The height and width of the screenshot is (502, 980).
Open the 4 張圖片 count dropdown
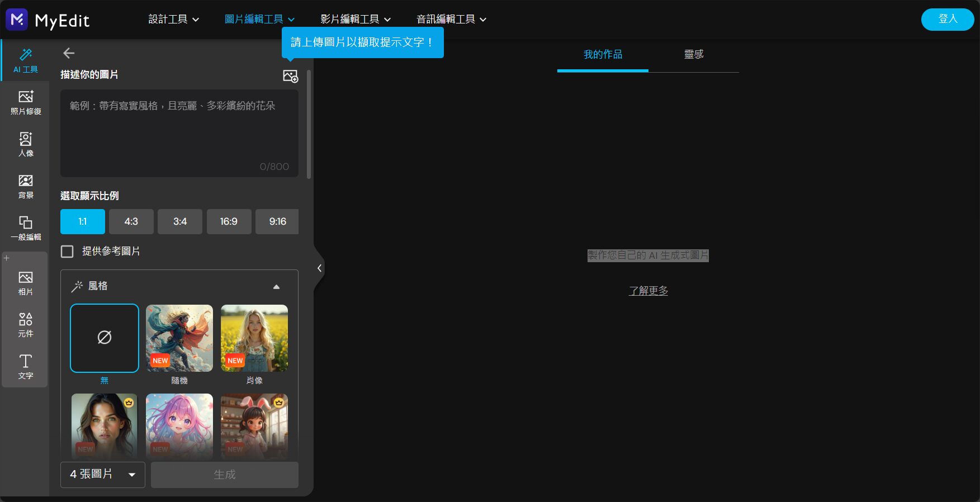pos(103,475)
